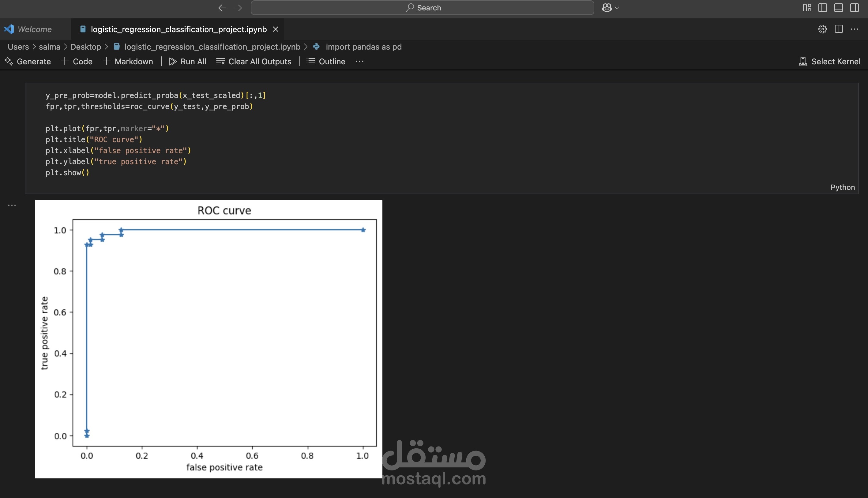Click the plt.plot code line
868x498 pixels.
click(107, 129)
